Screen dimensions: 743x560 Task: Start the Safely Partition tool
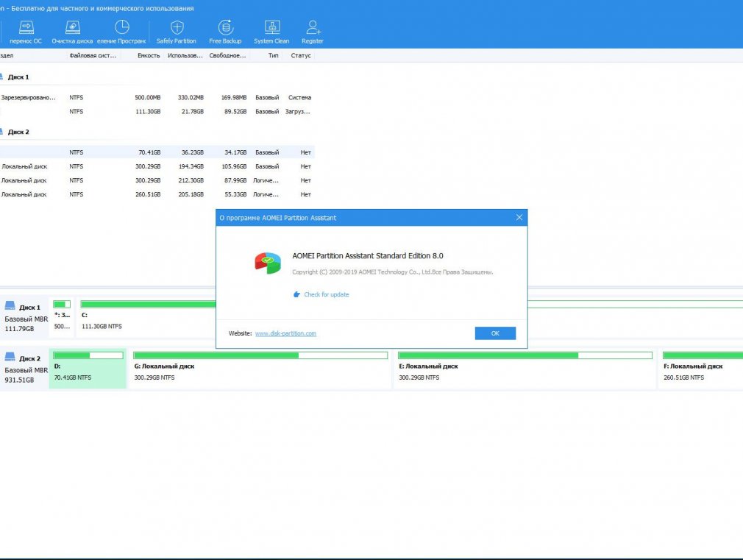177,32
